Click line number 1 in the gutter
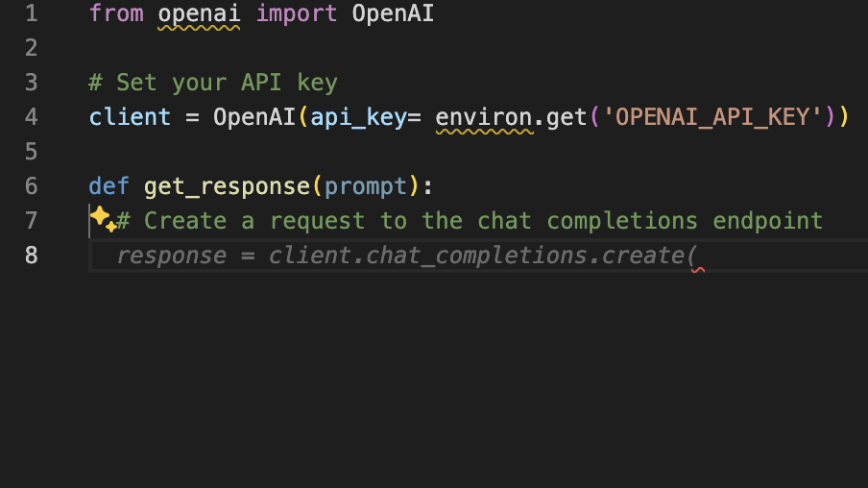The height and width of the screenshot is (488, 868). 31,13
